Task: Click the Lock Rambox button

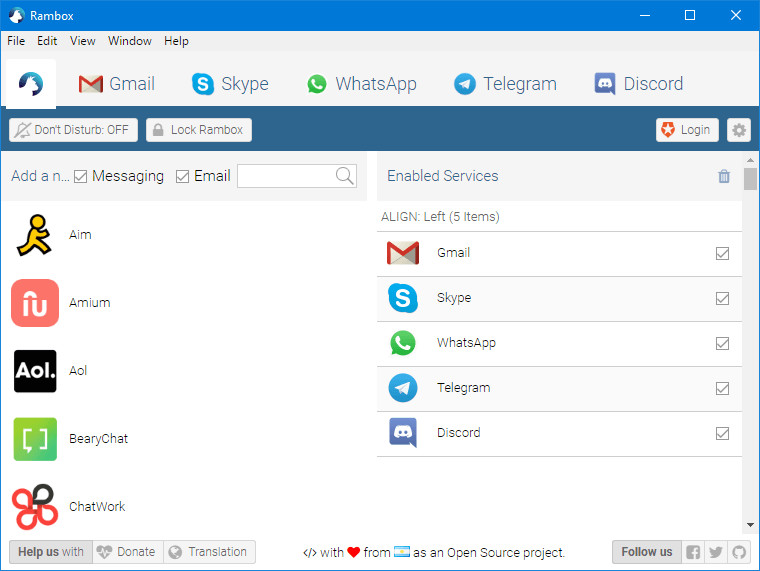Action: click(199, 130)
